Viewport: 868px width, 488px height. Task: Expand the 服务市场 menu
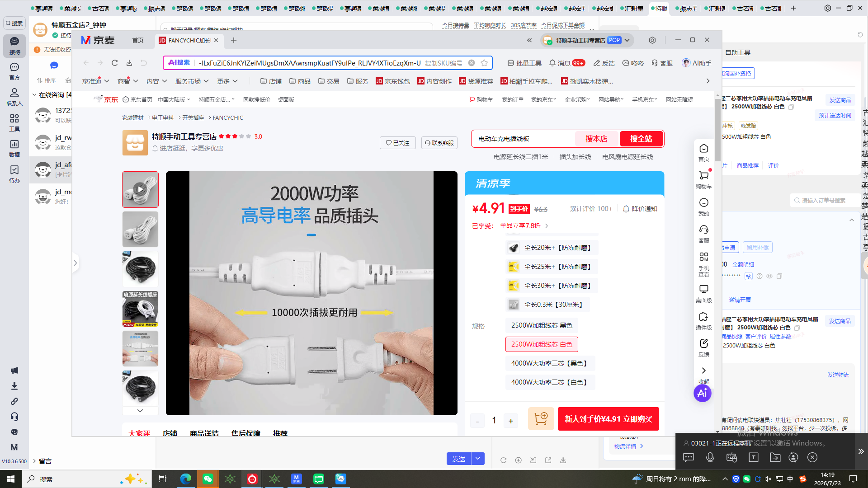click(x=192, y=81)
